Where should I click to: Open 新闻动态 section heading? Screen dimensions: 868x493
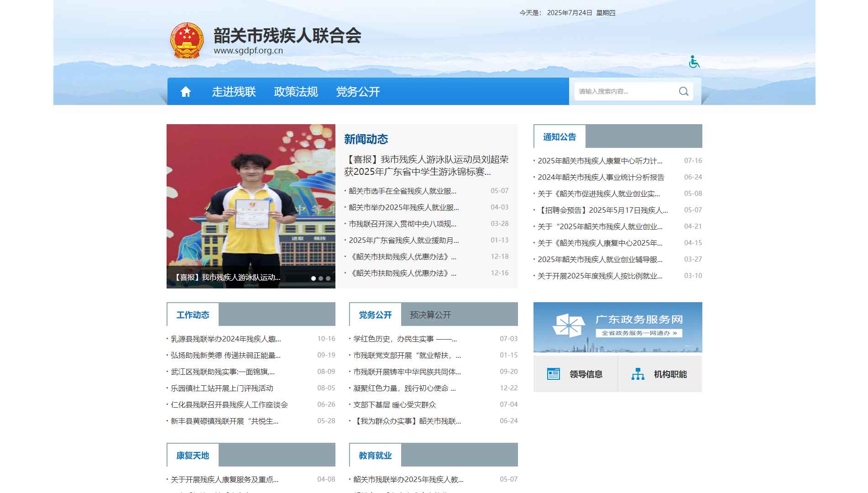coord(366,139)
